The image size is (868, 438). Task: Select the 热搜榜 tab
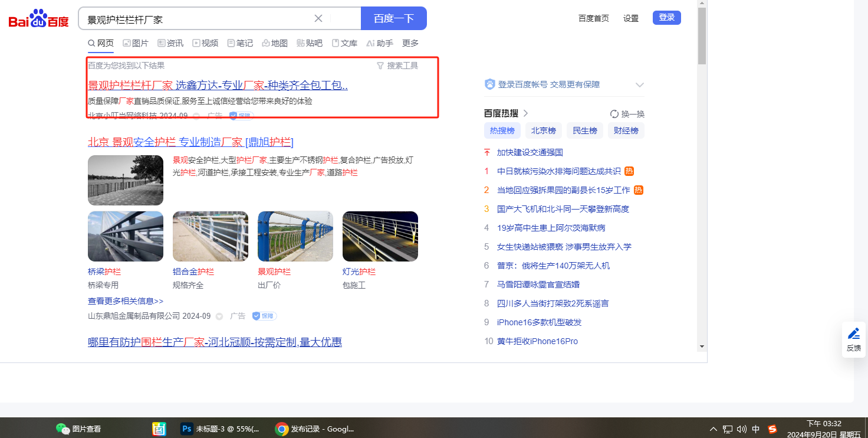pos(502,130)
